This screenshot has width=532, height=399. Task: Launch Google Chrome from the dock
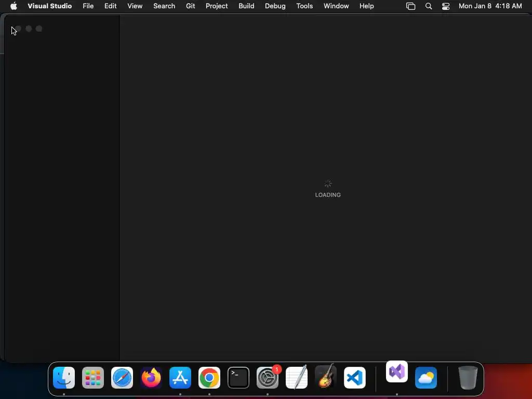tap(209, 378)
